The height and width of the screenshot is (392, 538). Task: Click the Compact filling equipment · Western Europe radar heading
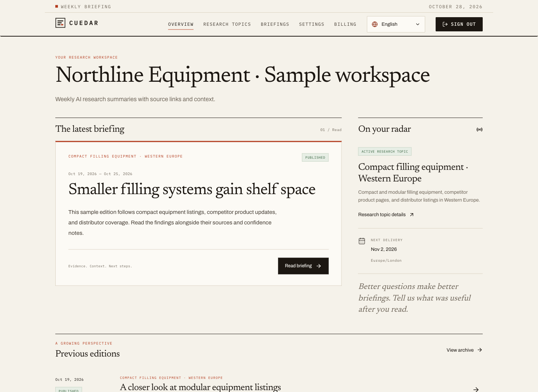click(x=413, y=172)
